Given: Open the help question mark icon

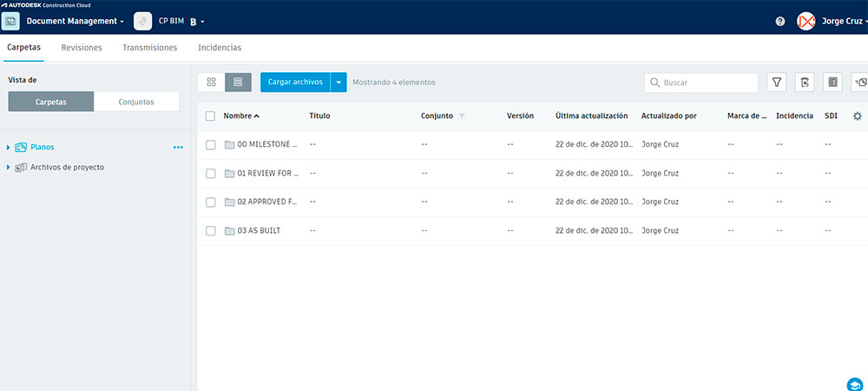Looking at the screenshot, I should [780, 21].
